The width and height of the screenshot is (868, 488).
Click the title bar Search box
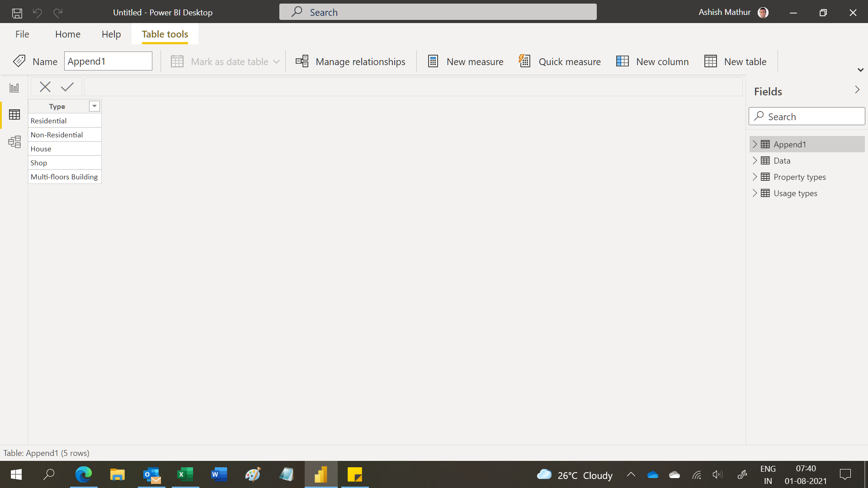438,12
